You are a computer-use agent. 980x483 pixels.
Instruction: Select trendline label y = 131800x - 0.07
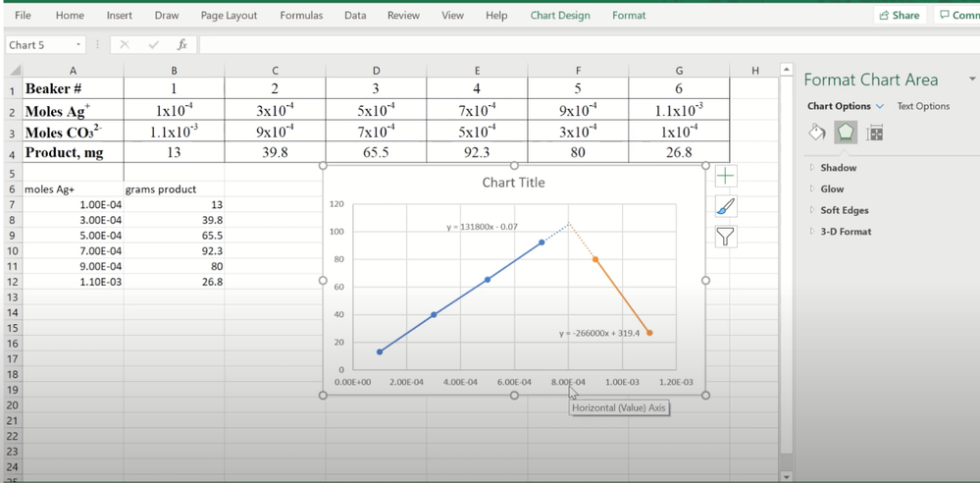pyautogui.click(x=482, y=227)
